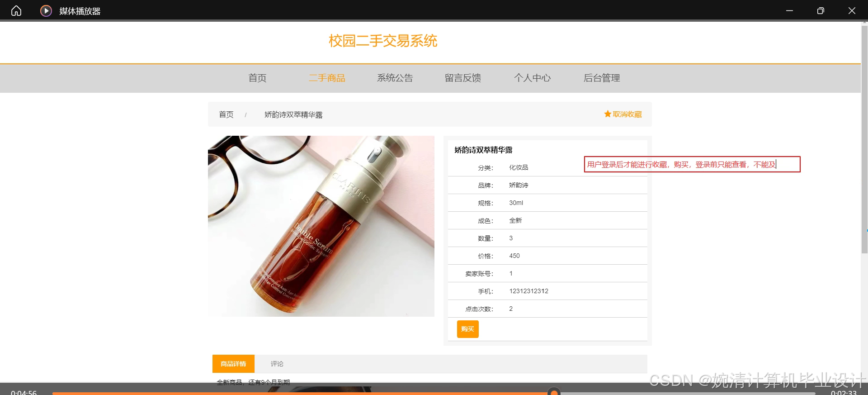Click the phone number 12312312312

click(528, 291)
